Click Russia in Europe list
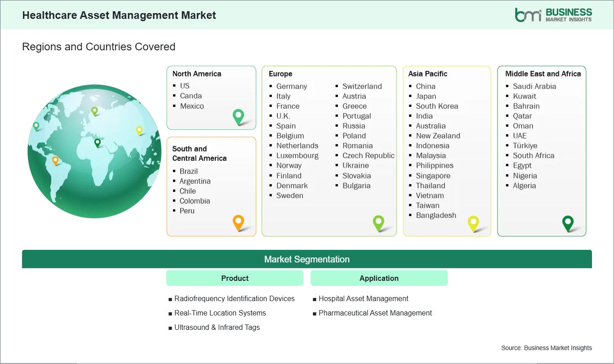The width and height of the screenshot is (614, 364). click(x=354, y=126)
